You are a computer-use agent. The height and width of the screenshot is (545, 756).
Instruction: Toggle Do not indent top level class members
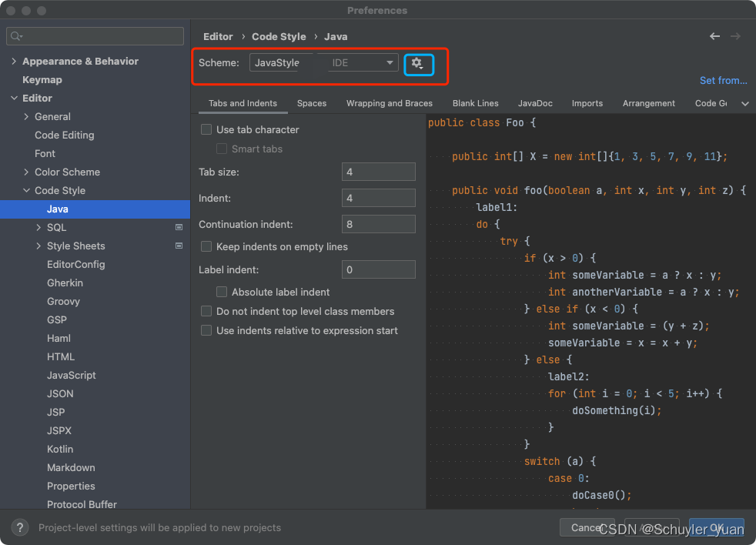(x=206, y=311)
